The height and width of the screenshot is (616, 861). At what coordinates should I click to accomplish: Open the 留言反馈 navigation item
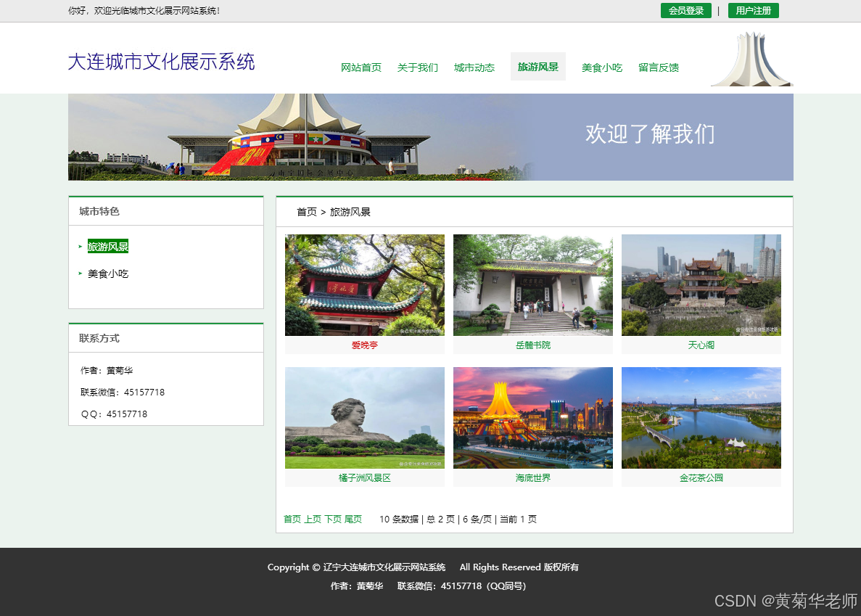(659, 67)
